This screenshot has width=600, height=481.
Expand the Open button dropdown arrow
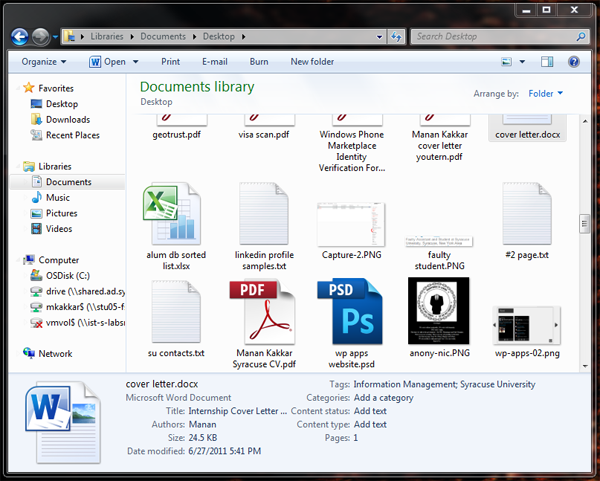(135, 62)
